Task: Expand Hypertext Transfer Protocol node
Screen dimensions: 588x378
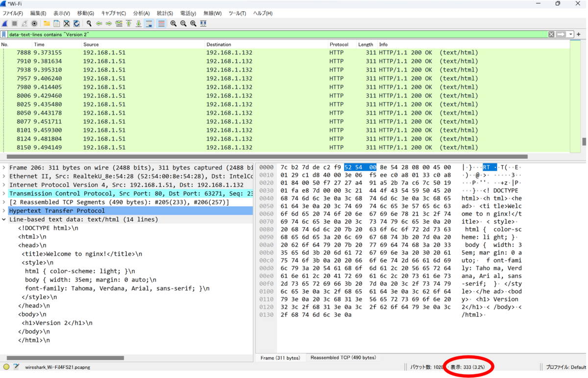Action: (x=4, y=211)
